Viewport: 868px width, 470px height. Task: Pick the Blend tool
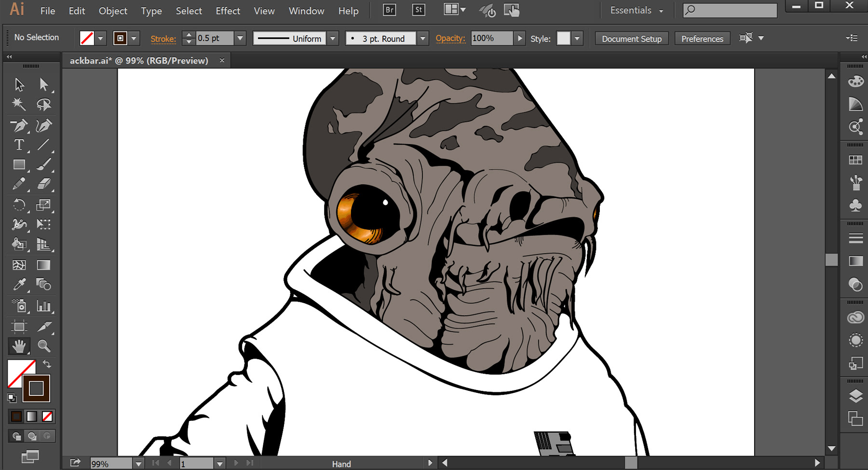coord(44,284)
